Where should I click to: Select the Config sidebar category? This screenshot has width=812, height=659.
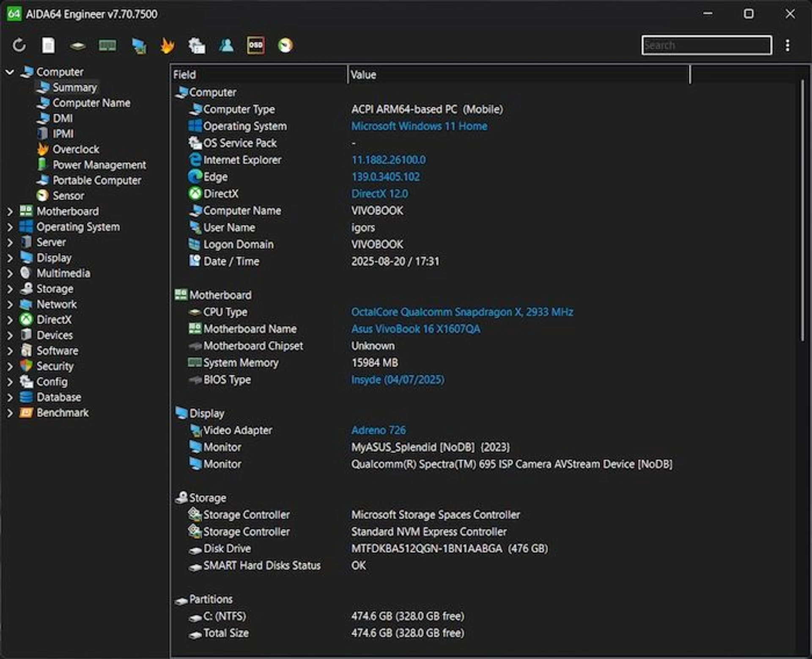[x=52, y=382]
